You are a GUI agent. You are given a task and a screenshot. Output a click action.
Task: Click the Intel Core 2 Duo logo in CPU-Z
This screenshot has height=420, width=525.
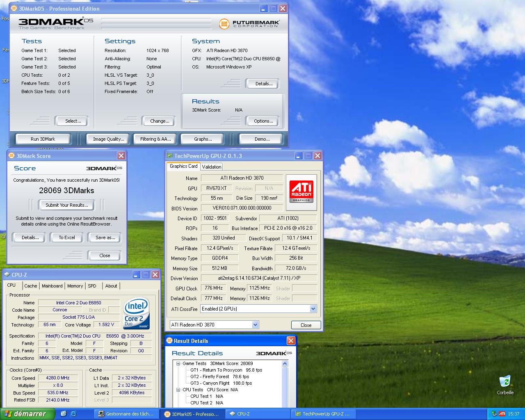[x=137, y=313]
